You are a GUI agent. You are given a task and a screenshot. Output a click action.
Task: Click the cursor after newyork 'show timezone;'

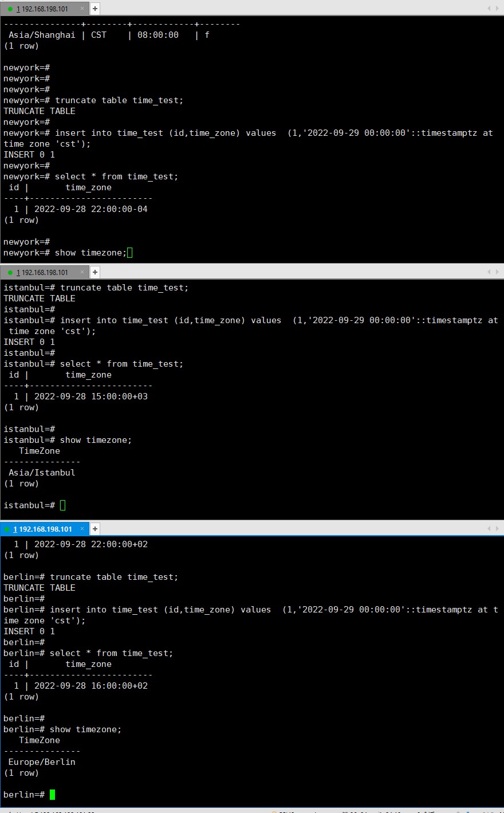[x=130, y=253]
